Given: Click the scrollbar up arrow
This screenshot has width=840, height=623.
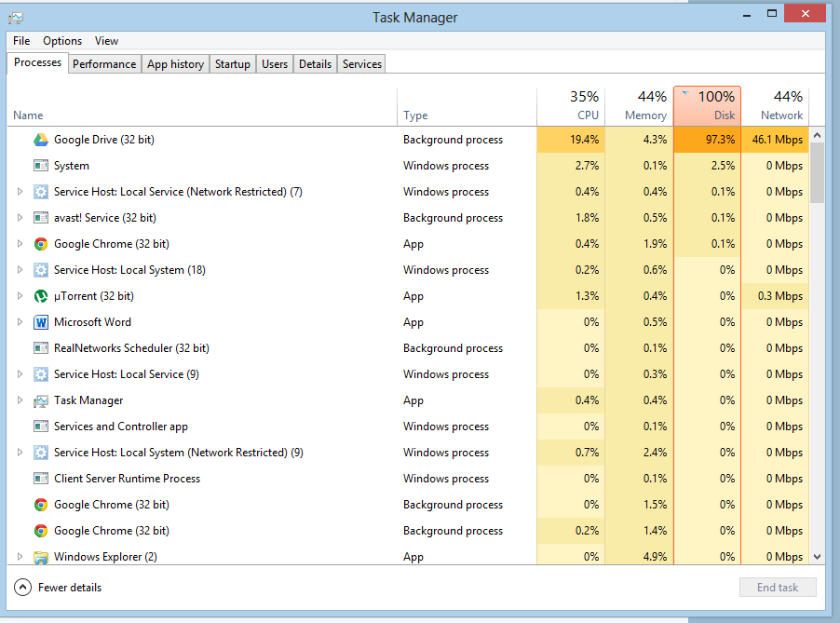Looking at the screenshot, I should point(817,136).
